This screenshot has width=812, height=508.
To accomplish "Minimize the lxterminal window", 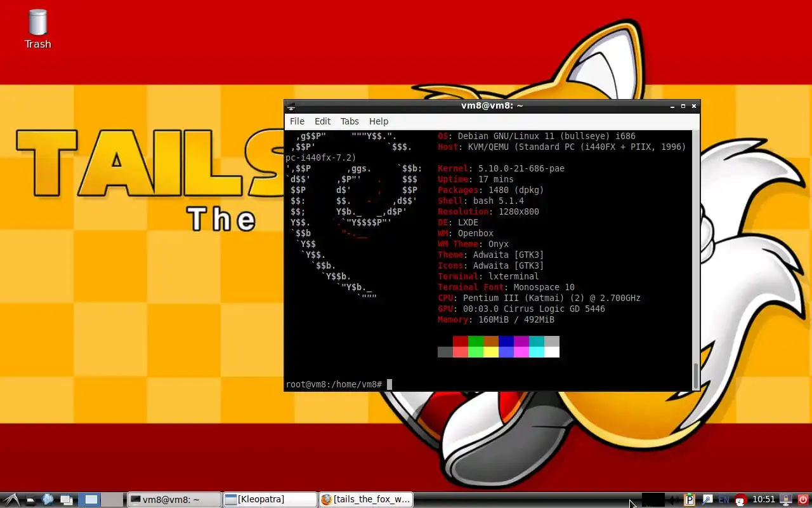I will point(672,106).
